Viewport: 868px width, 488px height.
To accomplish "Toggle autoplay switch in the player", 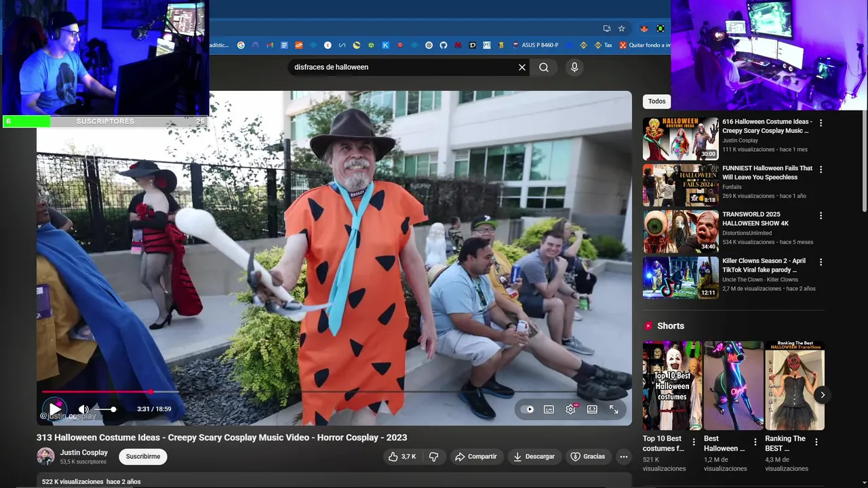I will tap(528, 409).
